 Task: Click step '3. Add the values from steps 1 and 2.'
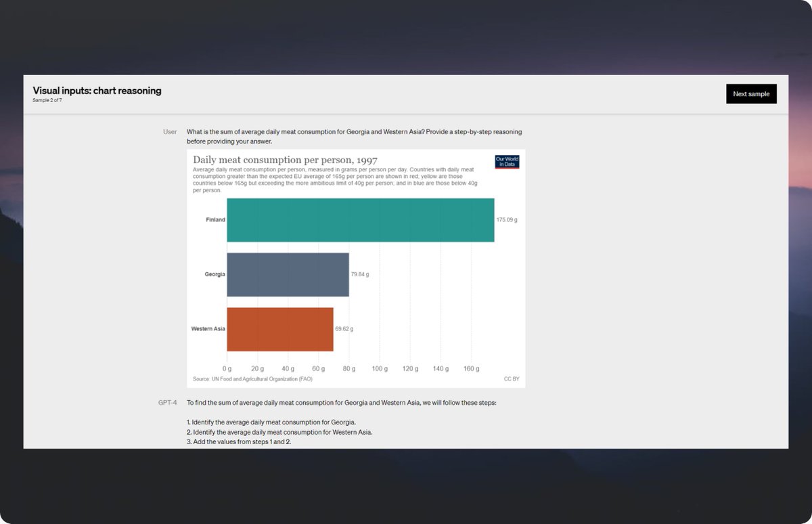tap(239, 441)
